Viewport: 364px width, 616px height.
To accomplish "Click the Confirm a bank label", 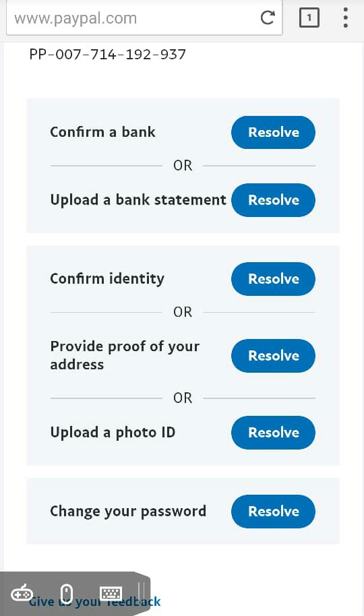I will click(x=102, y=132).
